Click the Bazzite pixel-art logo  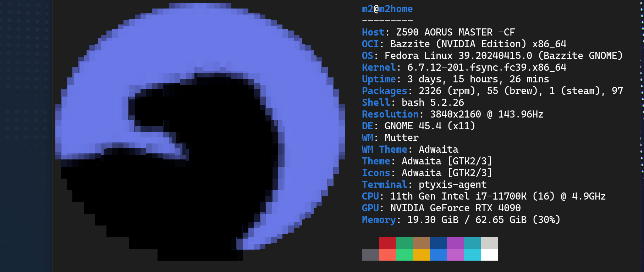point(200,132)
